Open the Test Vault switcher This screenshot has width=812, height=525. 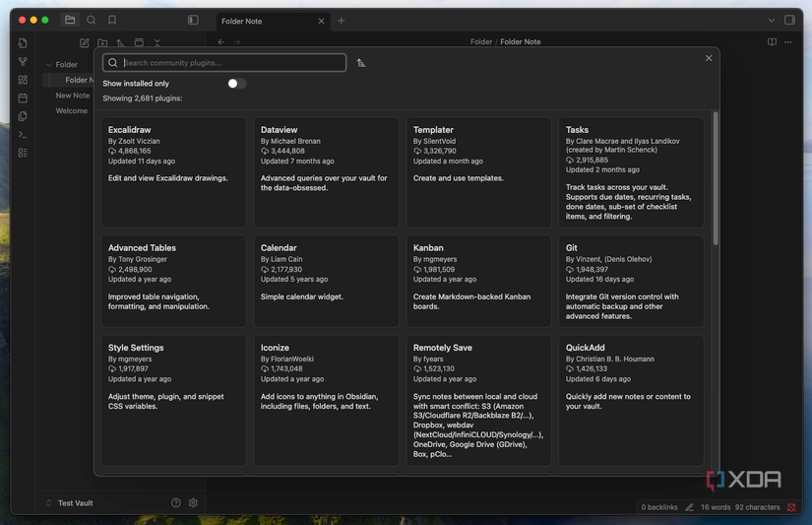(x=70, y=503)
